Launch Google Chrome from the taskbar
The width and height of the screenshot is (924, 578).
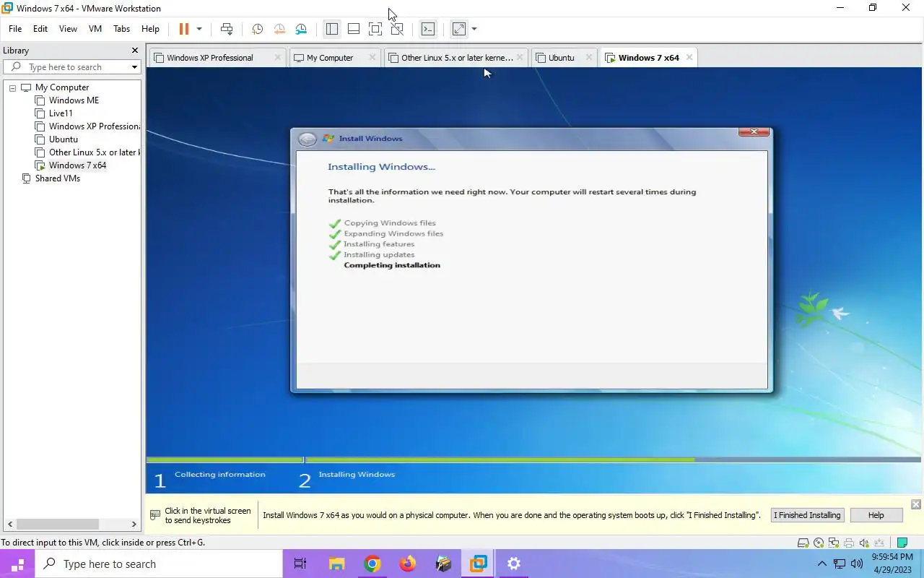point(372,564)
